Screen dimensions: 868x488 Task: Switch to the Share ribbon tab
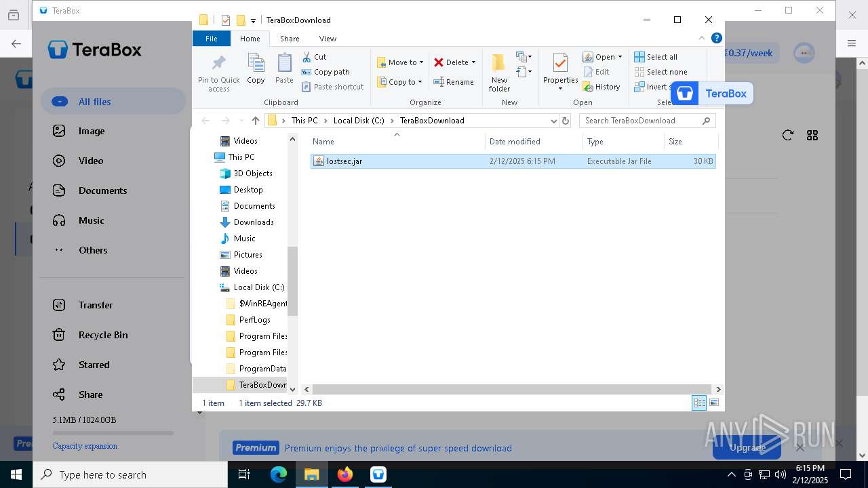[290, 39]
